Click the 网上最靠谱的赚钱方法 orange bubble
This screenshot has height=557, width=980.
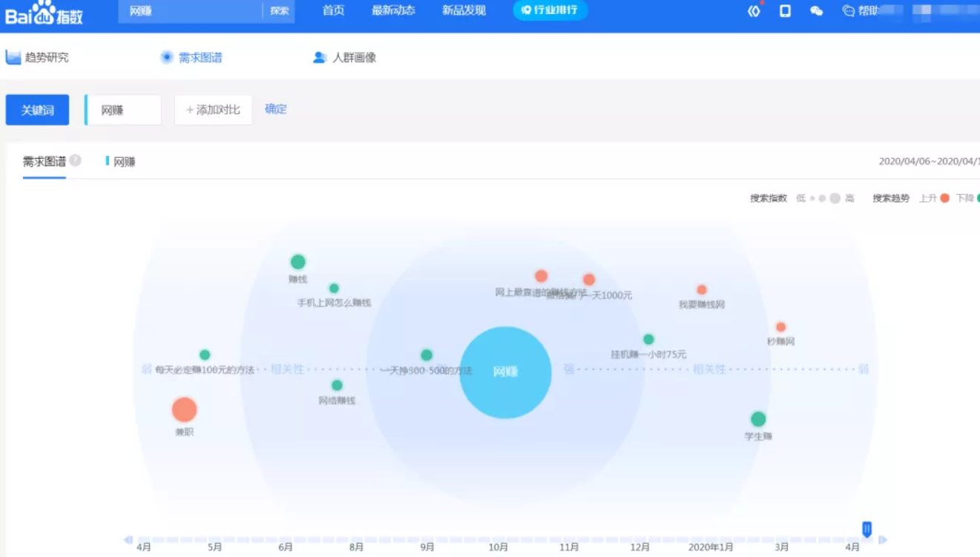(x=542, y=276)
